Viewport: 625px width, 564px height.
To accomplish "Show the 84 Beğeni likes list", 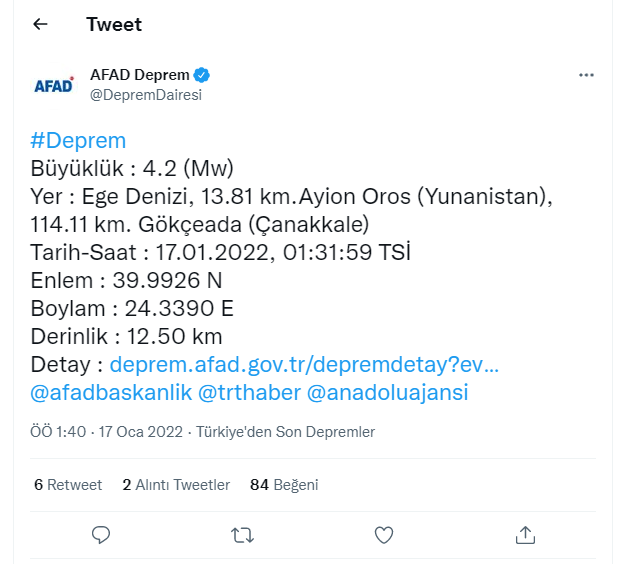I will point(284,485).
